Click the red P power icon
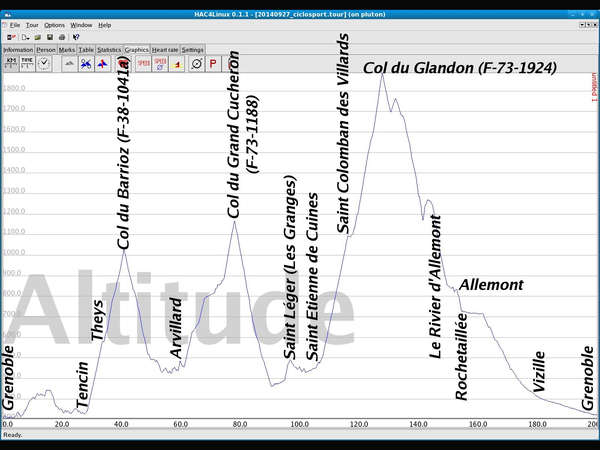600x450 pixels. tap(212, 62)
